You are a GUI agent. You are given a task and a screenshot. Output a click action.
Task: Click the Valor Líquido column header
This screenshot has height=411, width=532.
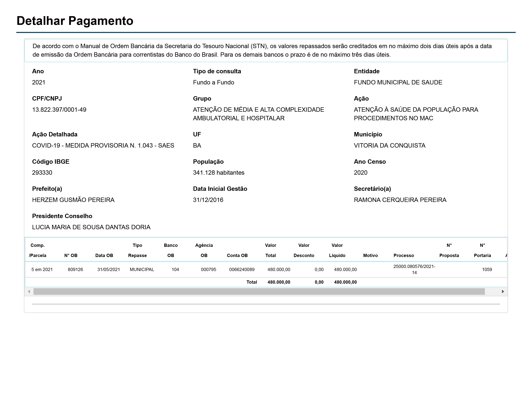(337, 250)
